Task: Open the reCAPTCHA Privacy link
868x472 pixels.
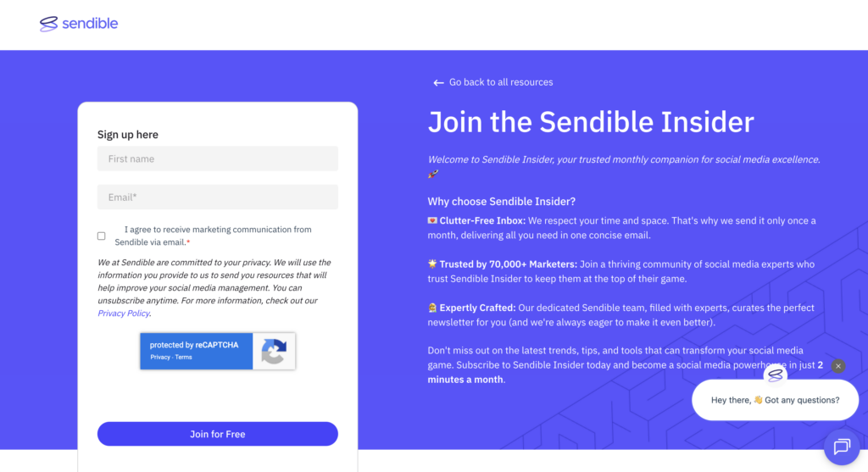Action: [160, 358]
